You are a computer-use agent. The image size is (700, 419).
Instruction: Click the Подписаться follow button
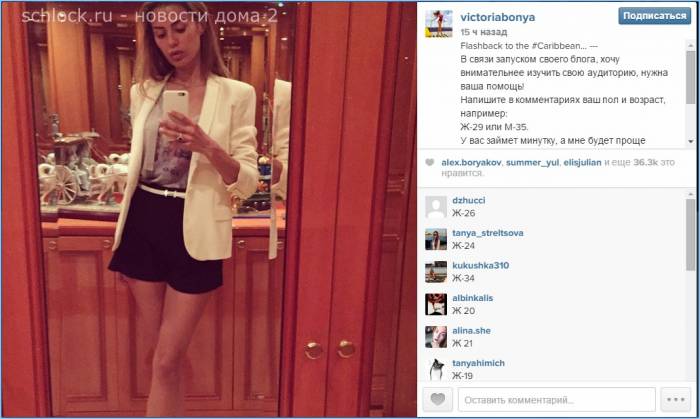click(654, 16)
